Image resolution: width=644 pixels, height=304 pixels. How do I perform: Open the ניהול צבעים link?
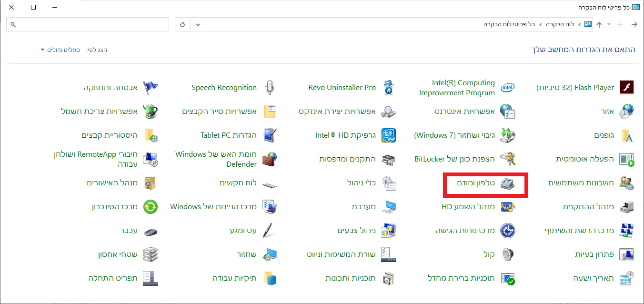click(x=357, y=231)
